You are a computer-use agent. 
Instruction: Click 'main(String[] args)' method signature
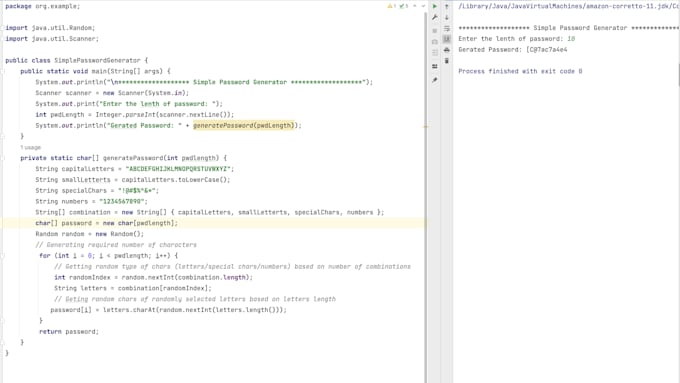131,71
